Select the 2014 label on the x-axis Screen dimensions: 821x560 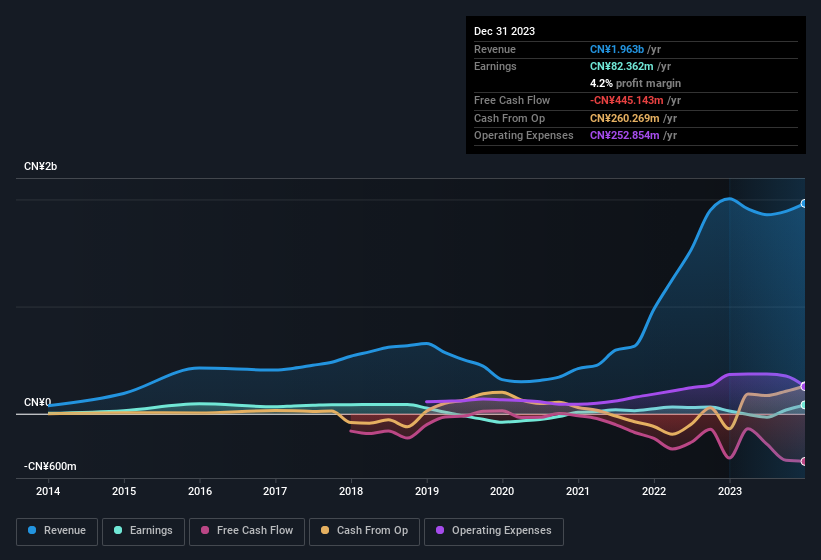pos(48,491)
